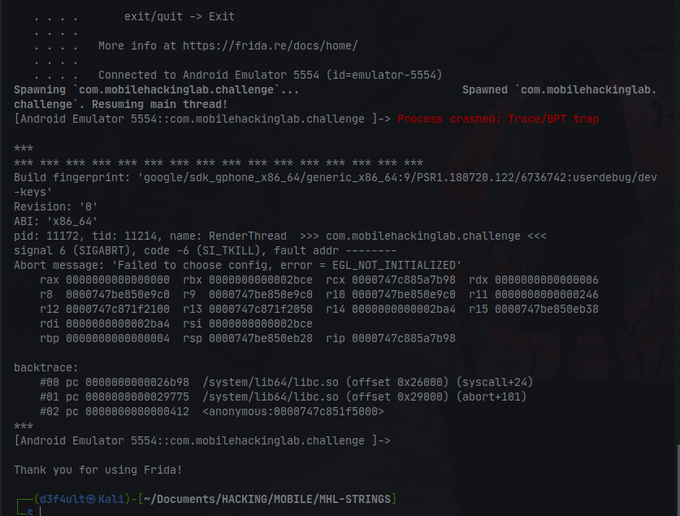The width and height of the screenshot is (680, 516).
Task: Select backtrace frame #02 anonymous mapping
Action: [x=212, y=411]
